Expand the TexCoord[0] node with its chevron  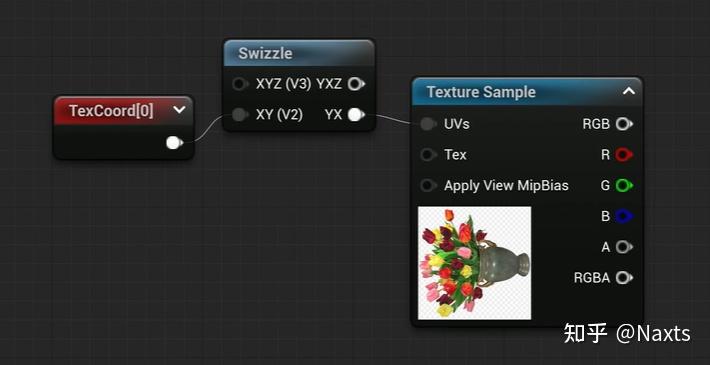click(179, 110)
